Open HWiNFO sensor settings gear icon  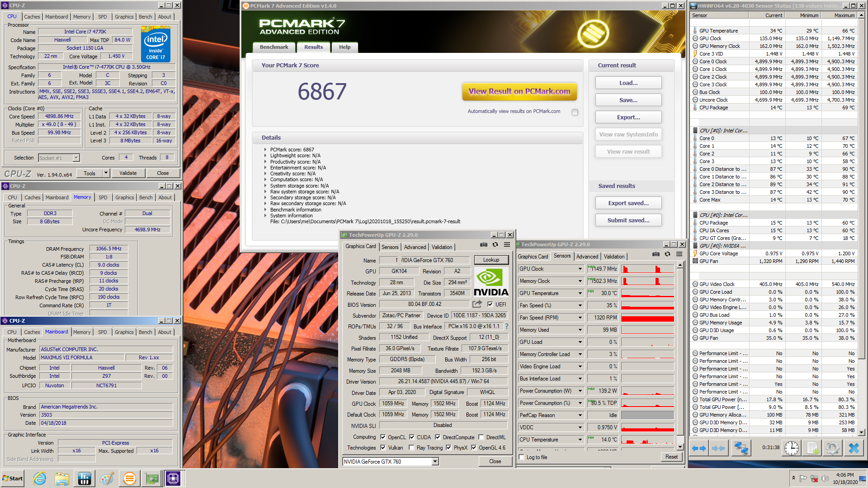click(832, 448)
